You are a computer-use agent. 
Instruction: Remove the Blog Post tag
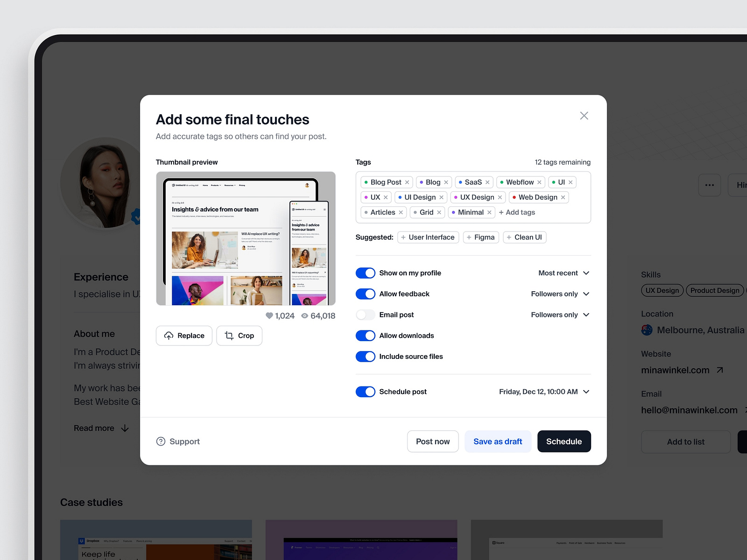click(407, 182)
